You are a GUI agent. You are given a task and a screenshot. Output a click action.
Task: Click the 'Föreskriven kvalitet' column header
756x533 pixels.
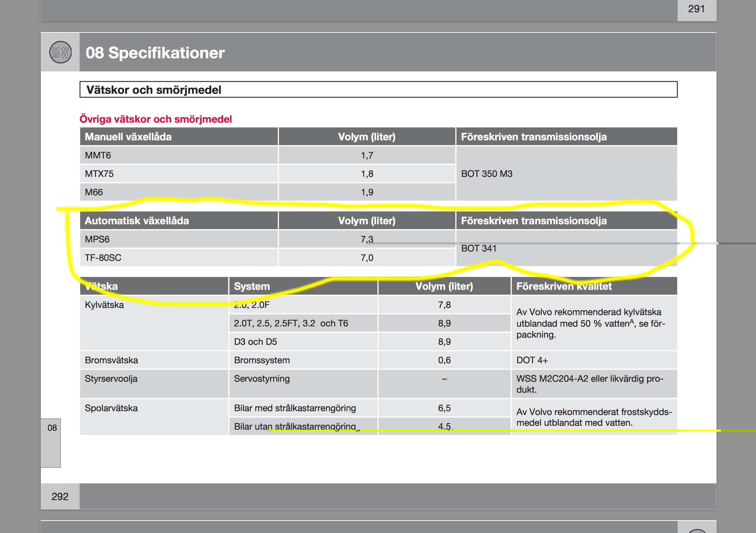pos(564,286)
